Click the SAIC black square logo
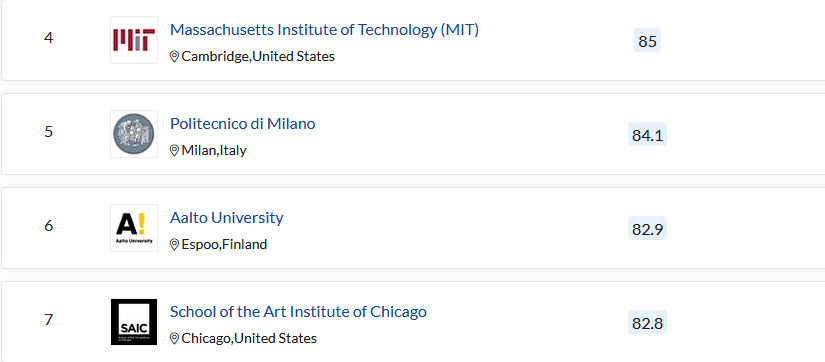Screen dimensions: 825x362 [x=134, y=322]
